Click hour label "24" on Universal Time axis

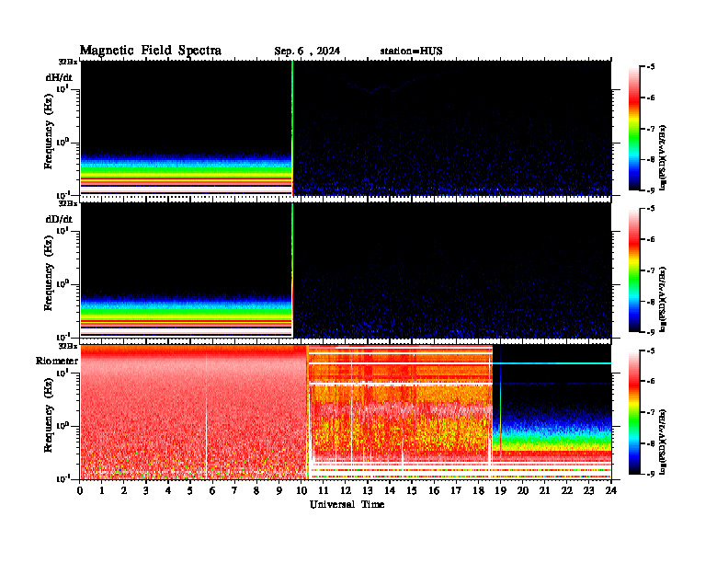[611, 491]
